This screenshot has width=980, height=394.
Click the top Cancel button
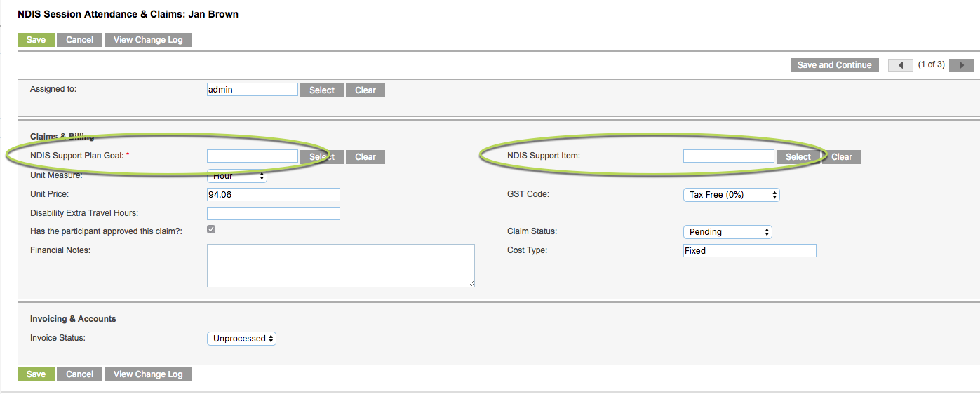coord(79,40)
